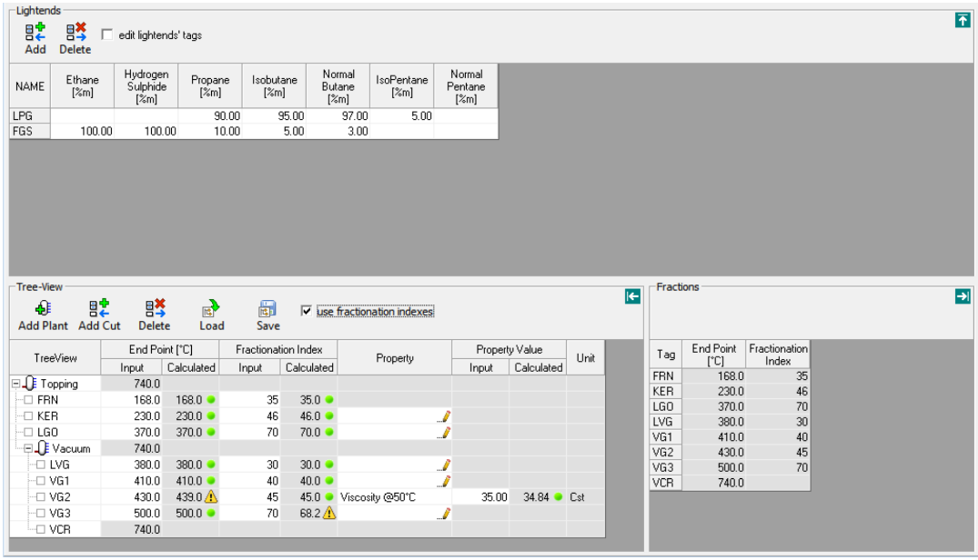Edit LGO property with pencil icon
The image size is (978, 560).
(444, 433)
